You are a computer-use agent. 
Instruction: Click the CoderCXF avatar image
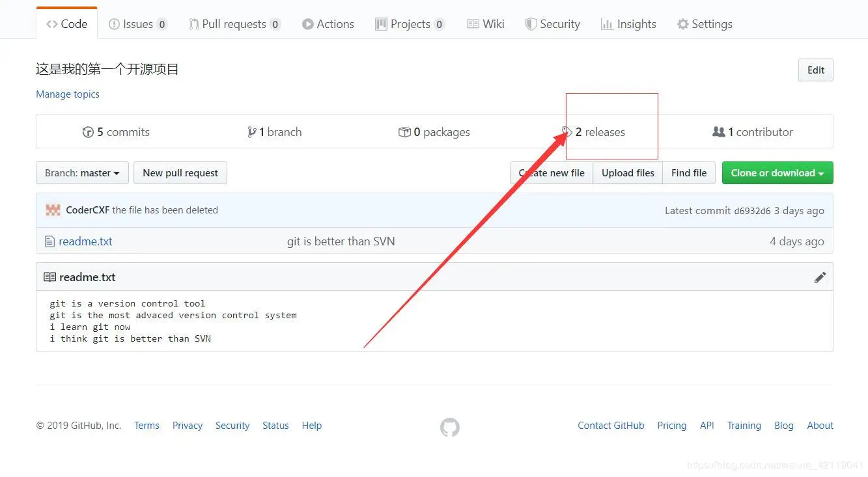coord(53,210)
